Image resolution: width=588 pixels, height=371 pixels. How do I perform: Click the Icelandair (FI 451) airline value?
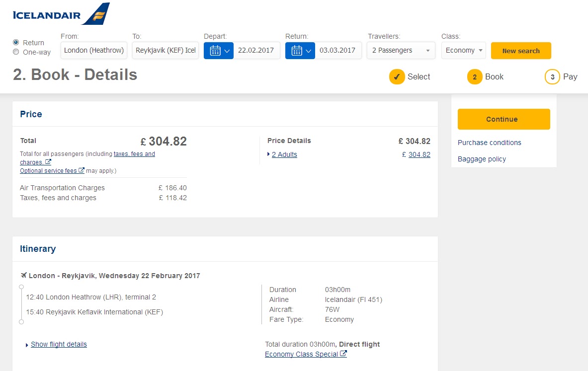[353, 299]
